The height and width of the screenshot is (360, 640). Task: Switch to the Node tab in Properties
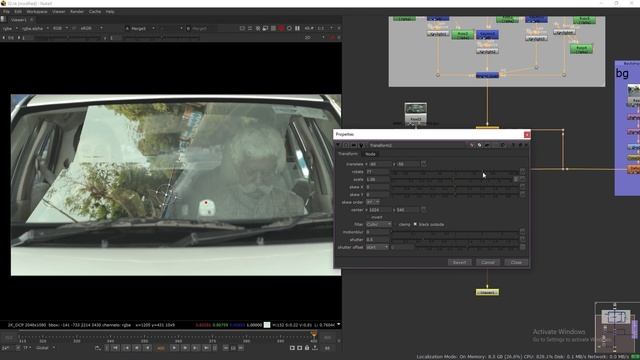pyautogui.click(x=370, y=154)
